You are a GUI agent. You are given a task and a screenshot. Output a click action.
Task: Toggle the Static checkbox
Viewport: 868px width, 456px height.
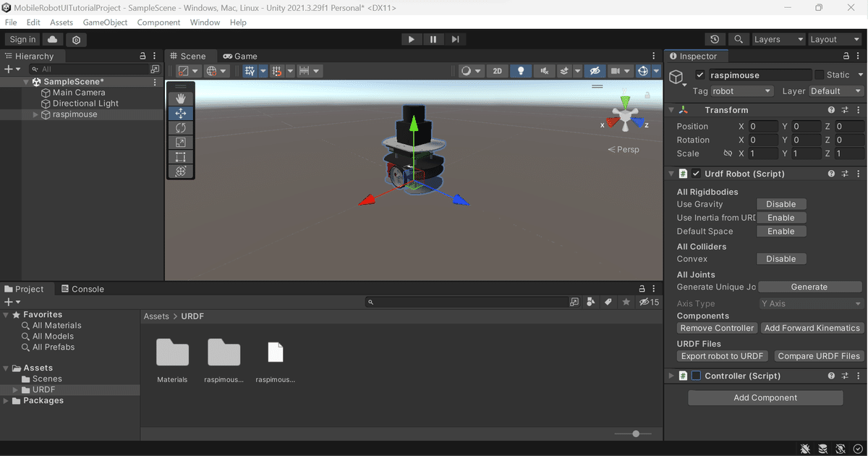click(819, 75)
